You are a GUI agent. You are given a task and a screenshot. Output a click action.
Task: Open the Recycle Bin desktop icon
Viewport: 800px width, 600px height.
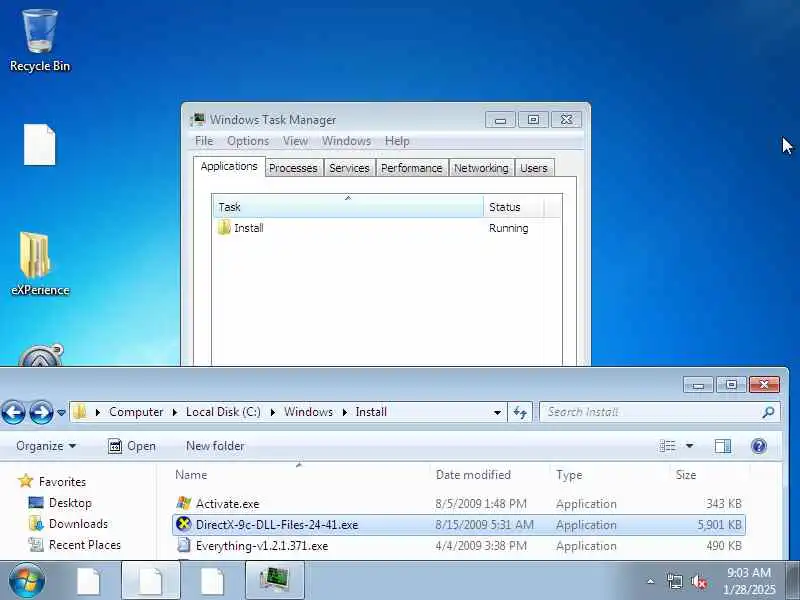click(x=39, y=40)
